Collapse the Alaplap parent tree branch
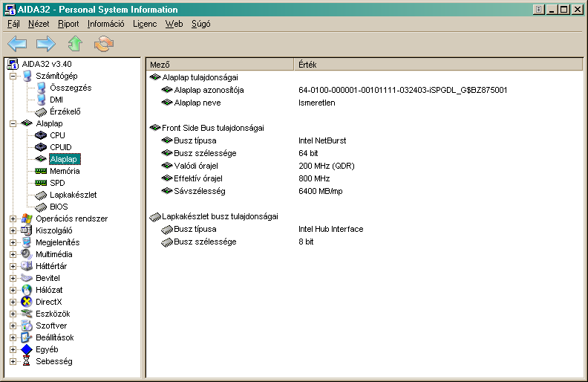The width and height of the screenshot is (588, 382). pos(13,123)
